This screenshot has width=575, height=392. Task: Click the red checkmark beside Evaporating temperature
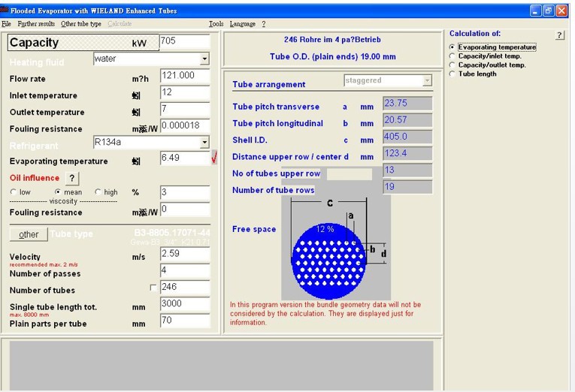tap(214, 157)
